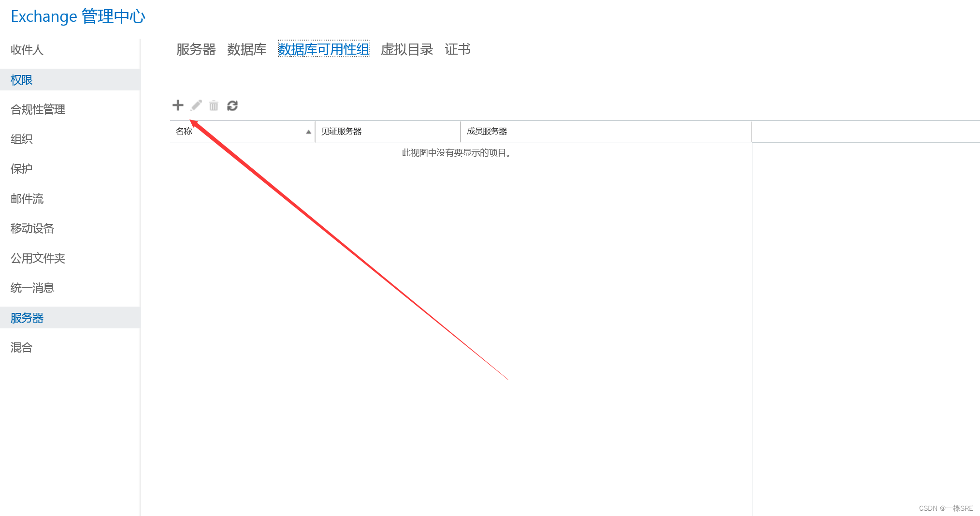Select 邮件流 in the sidebar
This screenshot has width=980, height=516.
click(27, 199)
